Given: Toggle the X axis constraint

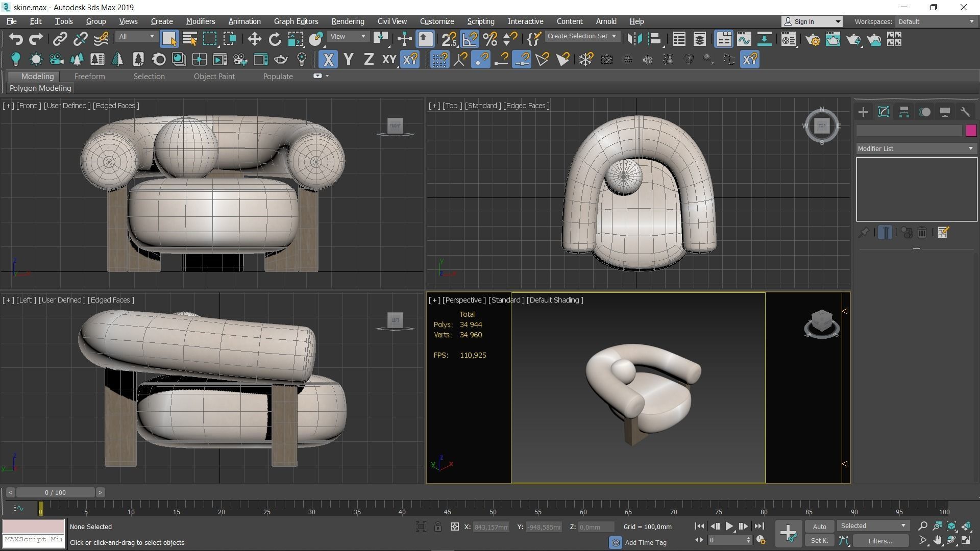Looking at the screenshot, I should pyautogui.click(x=328, y=59).
